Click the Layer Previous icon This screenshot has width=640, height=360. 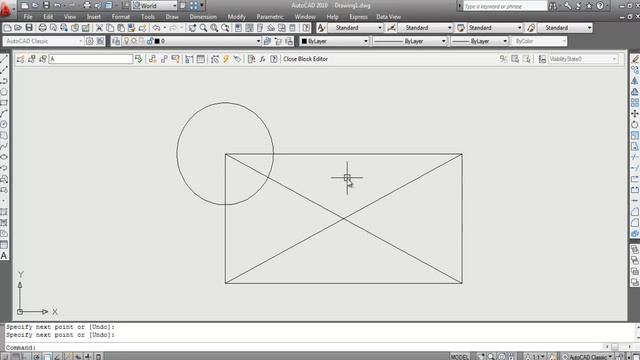[x=278, y=41]
